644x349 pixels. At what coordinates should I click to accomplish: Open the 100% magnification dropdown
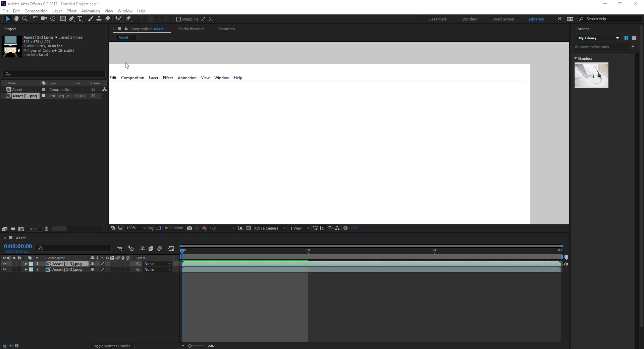(136, 228)
